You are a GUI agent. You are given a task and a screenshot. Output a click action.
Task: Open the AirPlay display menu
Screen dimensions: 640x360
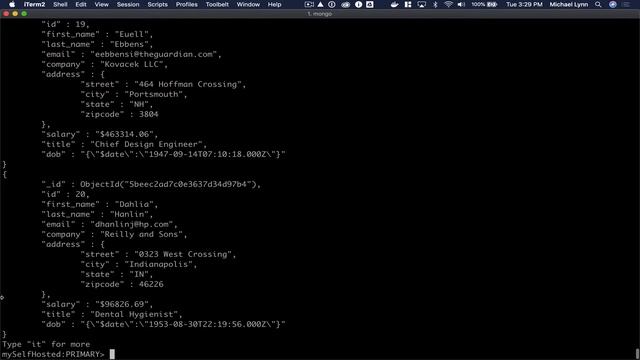(422, 4)
